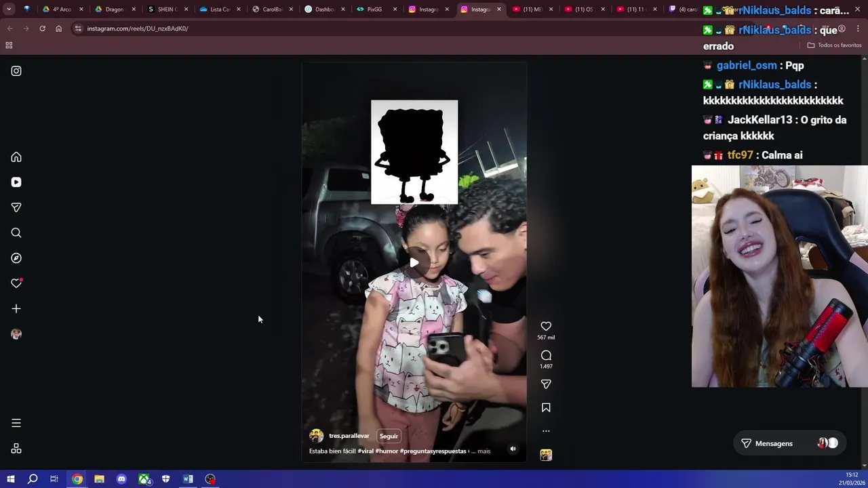Open the Windows Start menu
Image resolution: width=868 pixels, height=488 pixels.
click(x=10, y=479)
